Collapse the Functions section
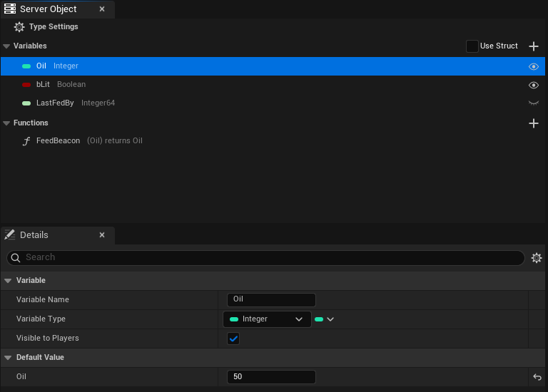This screenshot has height=392, width=548. tap(6, 123)
